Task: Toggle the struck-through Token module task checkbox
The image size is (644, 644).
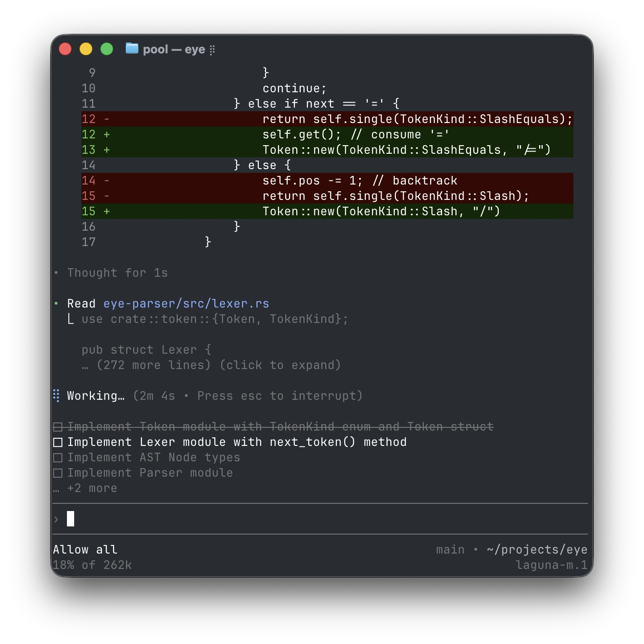Action: click(x=57, y=427)
